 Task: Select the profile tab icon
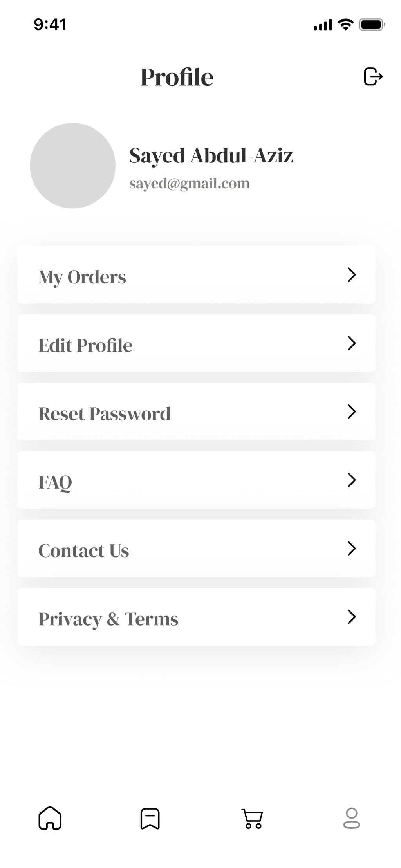click(x=351, y=818)
